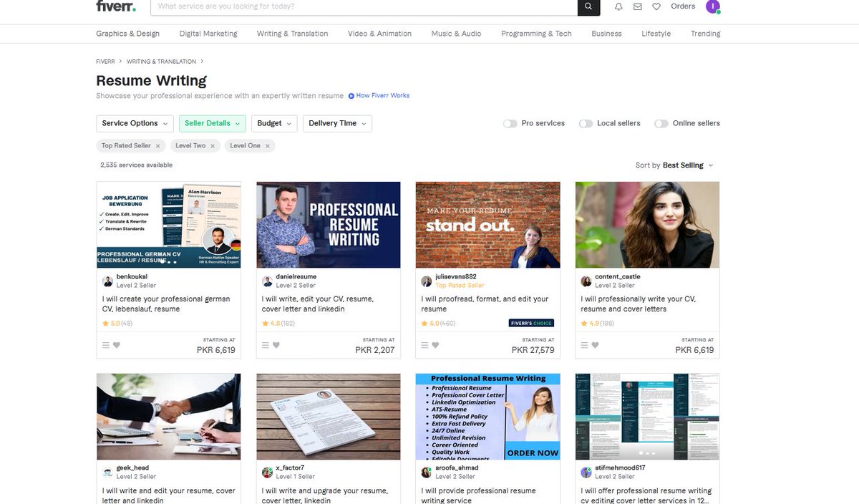The image size is (859, 504).
Task: Expand Budget filter dropdown
Action: click(x=274, y=123)
